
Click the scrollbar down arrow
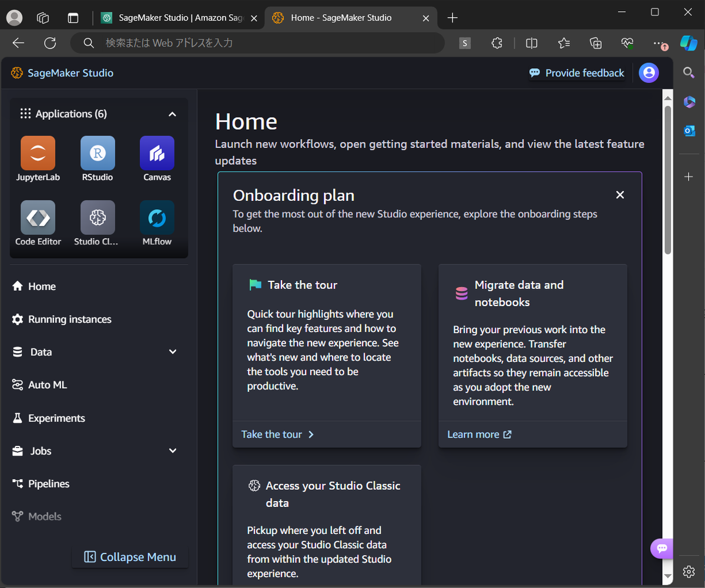tap(667, 576)
